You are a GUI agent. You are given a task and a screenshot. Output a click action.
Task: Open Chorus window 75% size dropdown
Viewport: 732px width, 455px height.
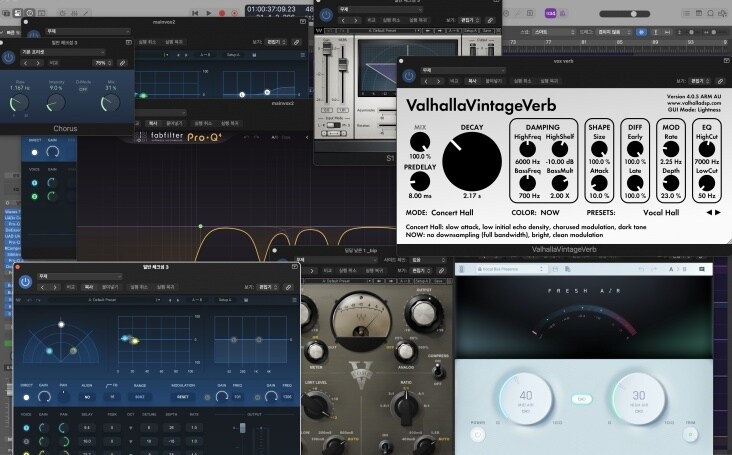[103, 63]
